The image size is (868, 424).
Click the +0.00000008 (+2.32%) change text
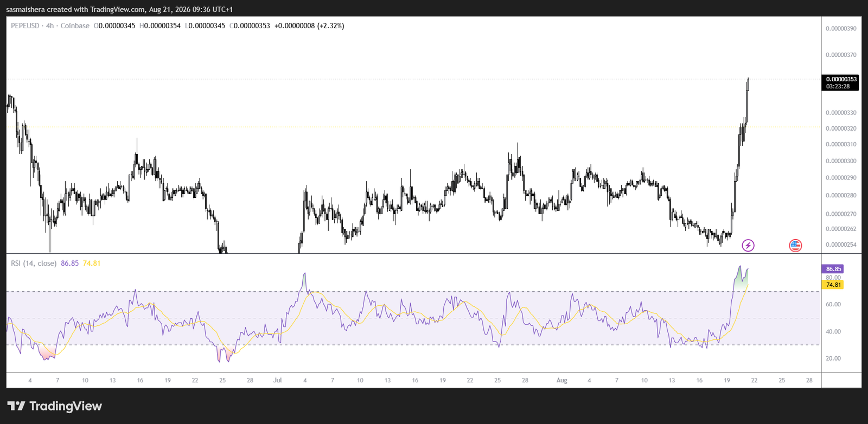click(309, 25)
